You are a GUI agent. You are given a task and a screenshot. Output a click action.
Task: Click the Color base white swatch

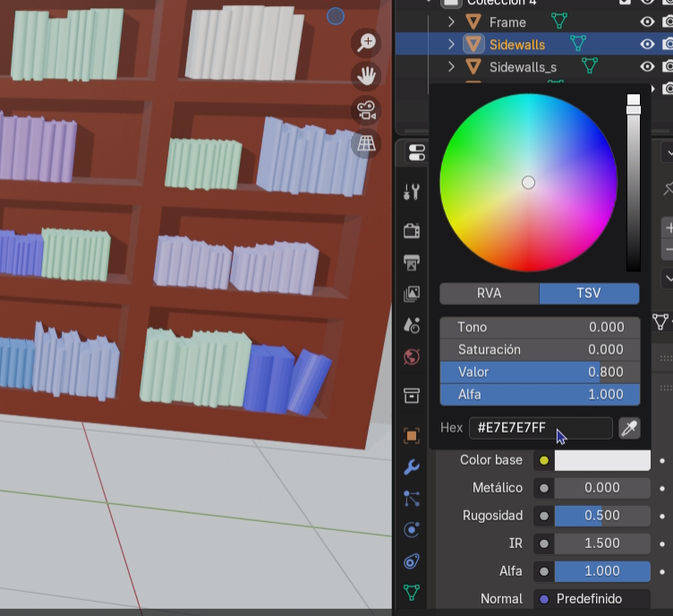[602, 460]
